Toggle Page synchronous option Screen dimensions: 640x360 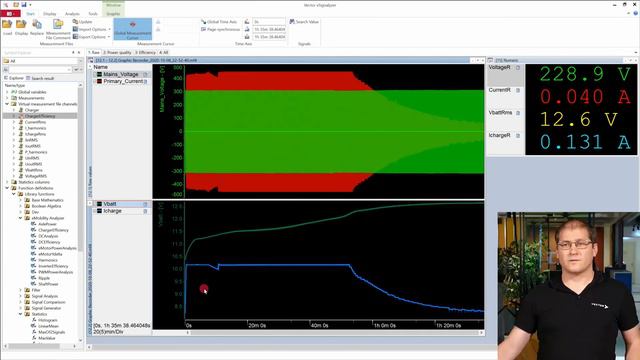coord(220,29)
